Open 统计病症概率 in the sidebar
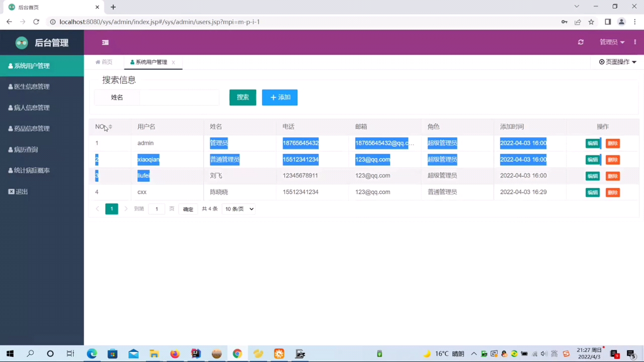 click(32, 170)
